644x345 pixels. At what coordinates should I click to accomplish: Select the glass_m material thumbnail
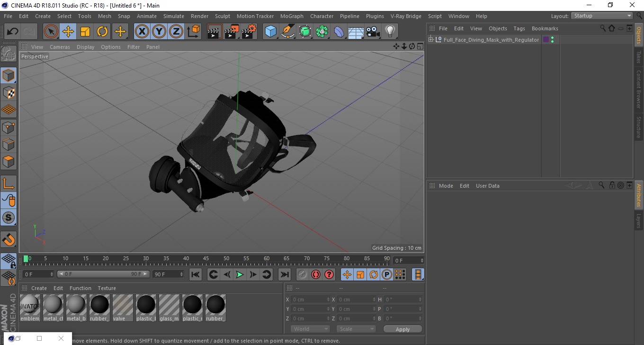click(x=169, y=308)
